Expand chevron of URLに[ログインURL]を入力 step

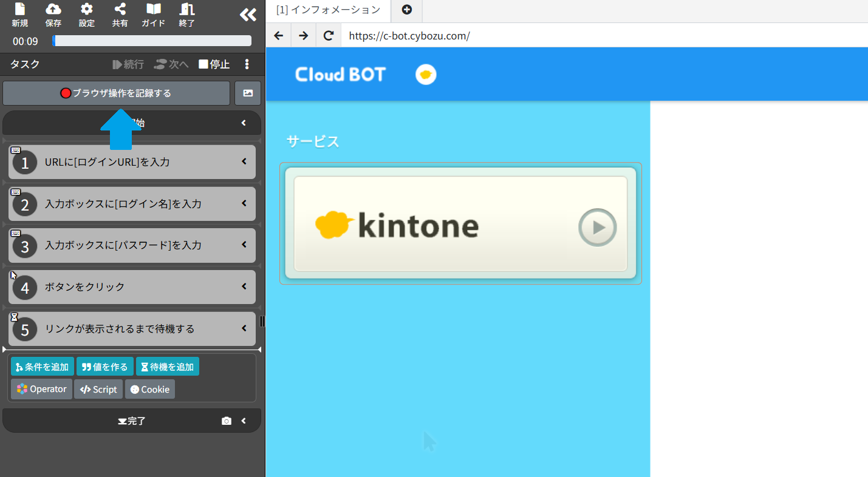pyautogui.click(x=244, y=161)
